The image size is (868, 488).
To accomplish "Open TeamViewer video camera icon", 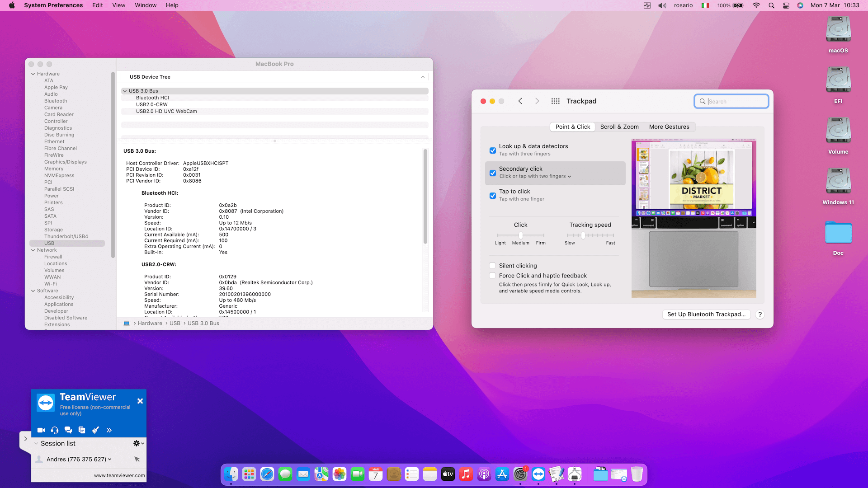I will pos(41,430).
